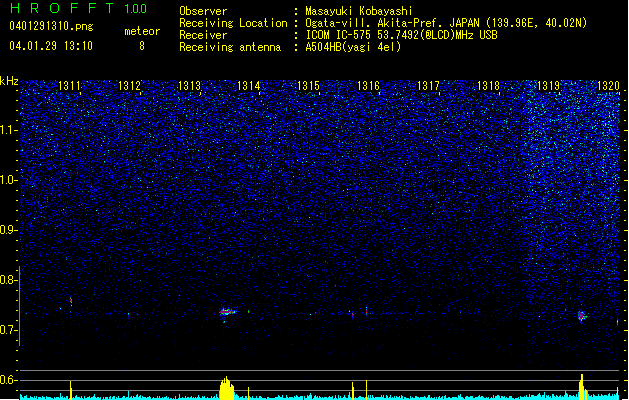
Task: Click the Observer label
Action: [203, 11]
